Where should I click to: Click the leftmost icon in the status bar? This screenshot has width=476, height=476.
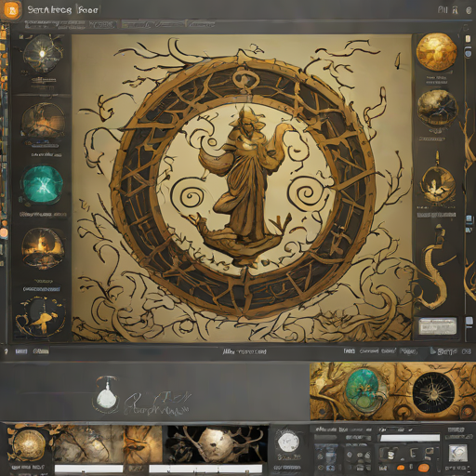7,351
